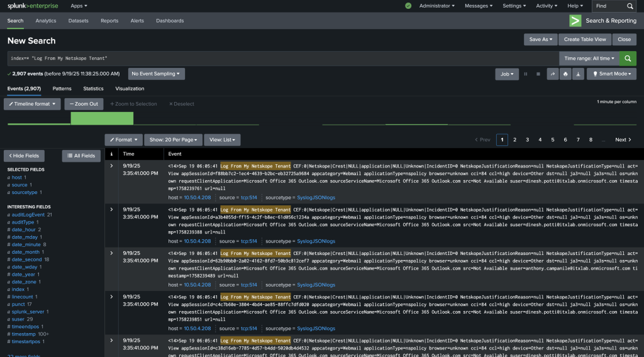Click the Search & Reporting app icon
The image size is (644, 357).
[575, 21]
